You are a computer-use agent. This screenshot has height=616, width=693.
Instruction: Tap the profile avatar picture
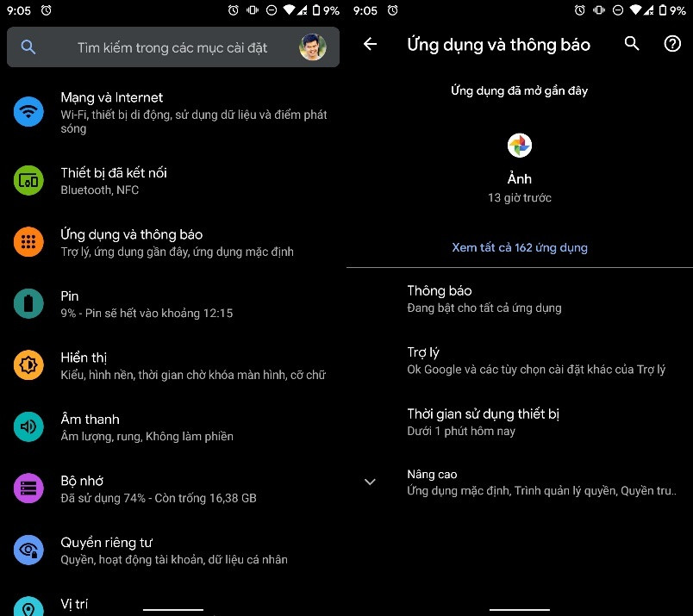[x=312, y=47]
